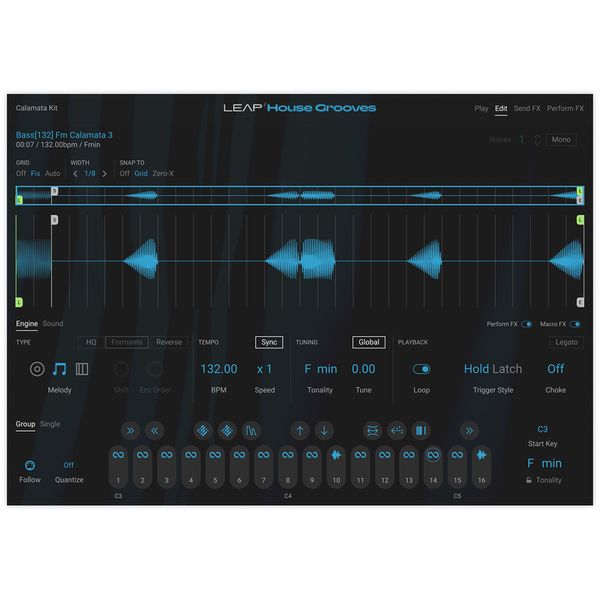Viewport: 600px width, 600px height.
Task: Switch to the Sound tab
Action: tap(53, 324)
